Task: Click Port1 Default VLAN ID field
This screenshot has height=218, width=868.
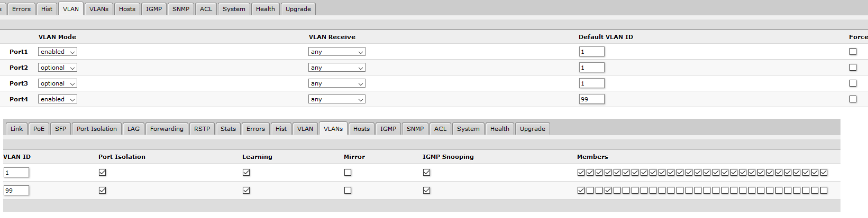Action: coord(591,52)
